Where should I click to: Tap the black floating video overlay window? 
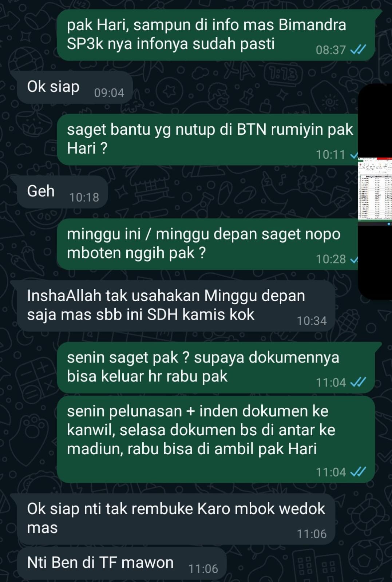point(375,191)
